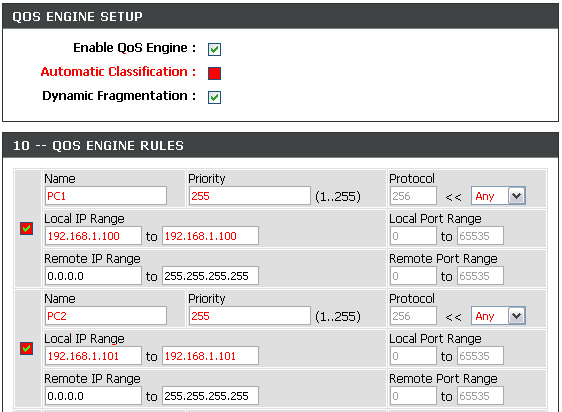Click PC1 Remote IP start field 0.0.0.0
This screenshot has width=562, height=412.
coord(93,276)
